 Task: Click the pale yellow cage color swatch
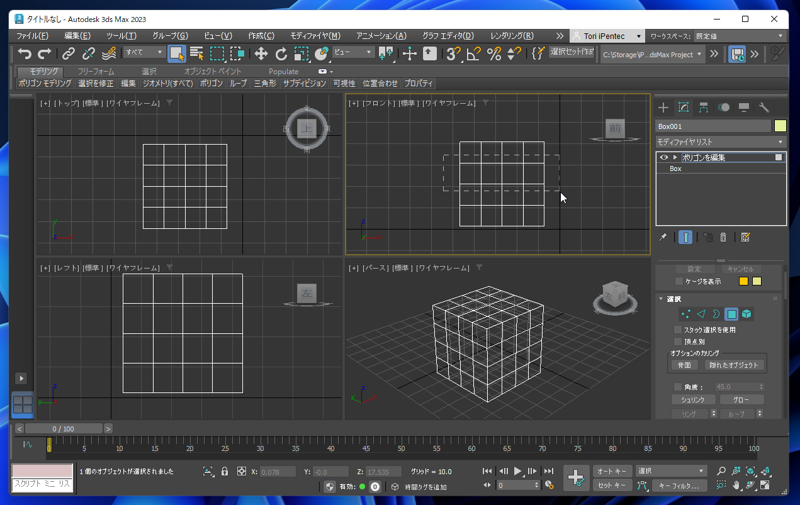pos(757,282)
